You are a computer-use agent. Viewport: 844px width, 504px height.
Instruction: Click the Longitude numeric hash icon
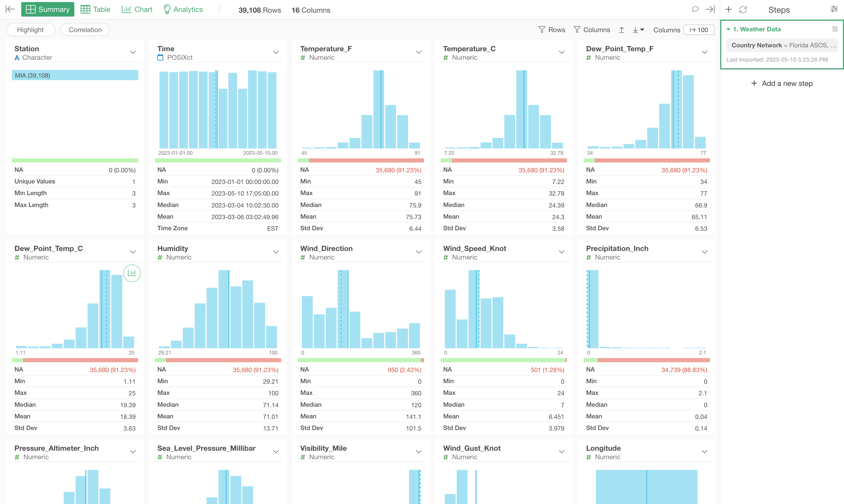pos(589,457)
